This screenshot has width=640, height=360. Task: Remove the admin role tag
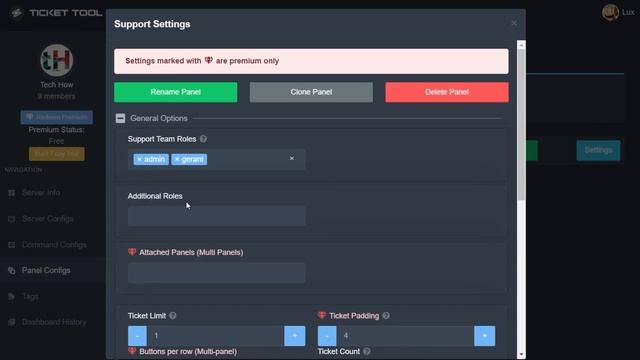coord(140,159)
